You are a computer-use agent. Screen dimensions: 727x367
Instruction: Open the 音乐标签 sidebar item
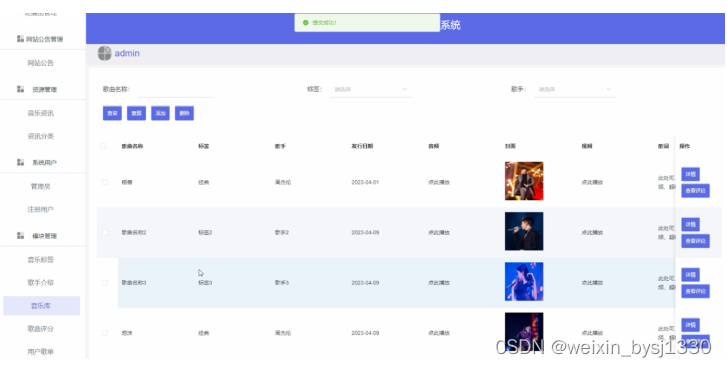tap(41, 259)
